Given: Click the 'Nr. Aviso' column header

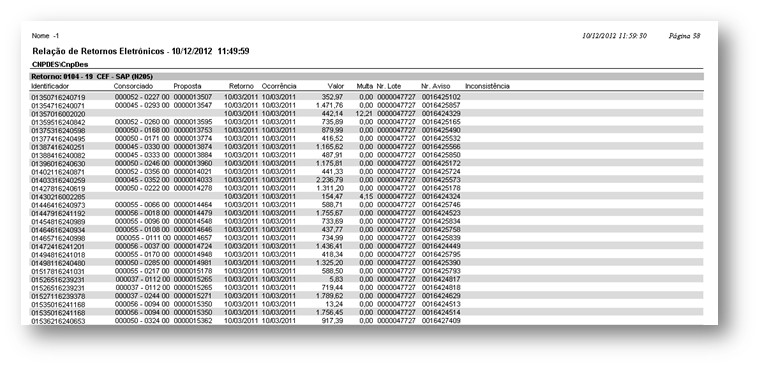Looking at the screenshot, I should [436, 86].
